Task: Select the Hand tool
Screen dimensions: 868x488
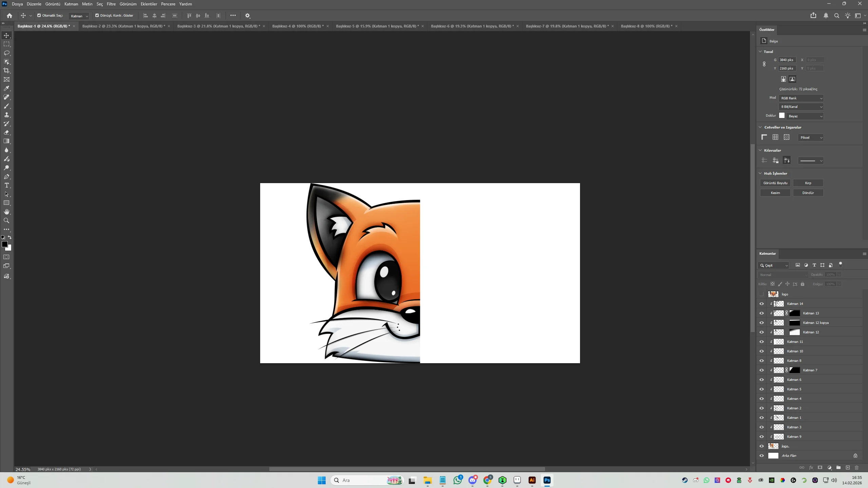Action: coord(6,212)
